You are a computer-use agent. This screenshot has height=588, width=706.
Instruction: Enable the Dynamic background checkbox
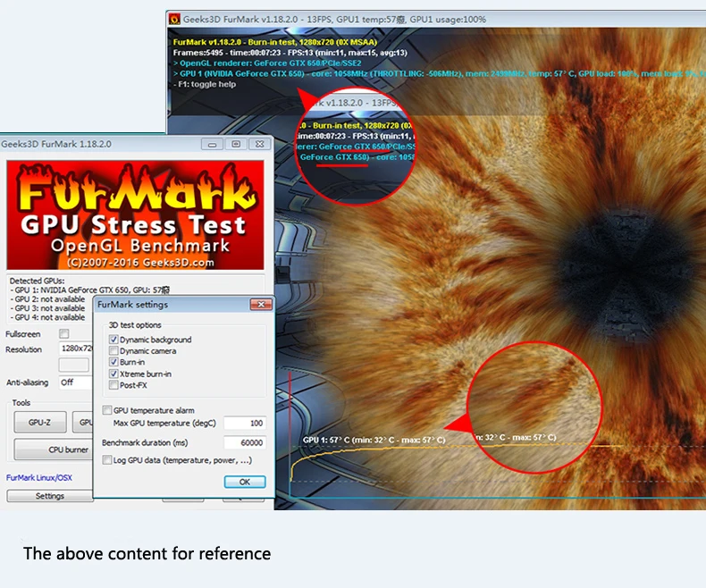pos(113,340)
